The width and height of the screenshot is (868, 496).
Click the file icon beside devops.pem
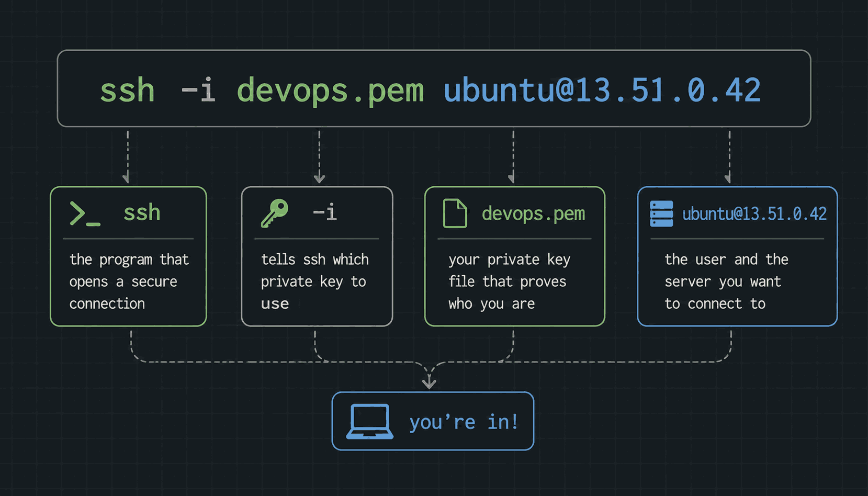[455, 213]
